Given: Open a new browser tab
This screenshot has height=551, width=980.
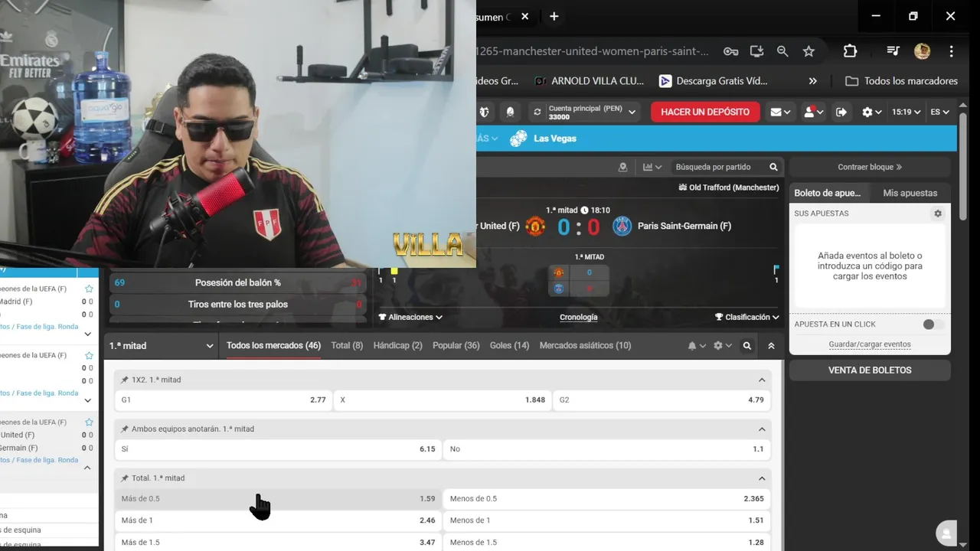Looking at the screenshot, I should pyautogui.click(x=554, y=16).
